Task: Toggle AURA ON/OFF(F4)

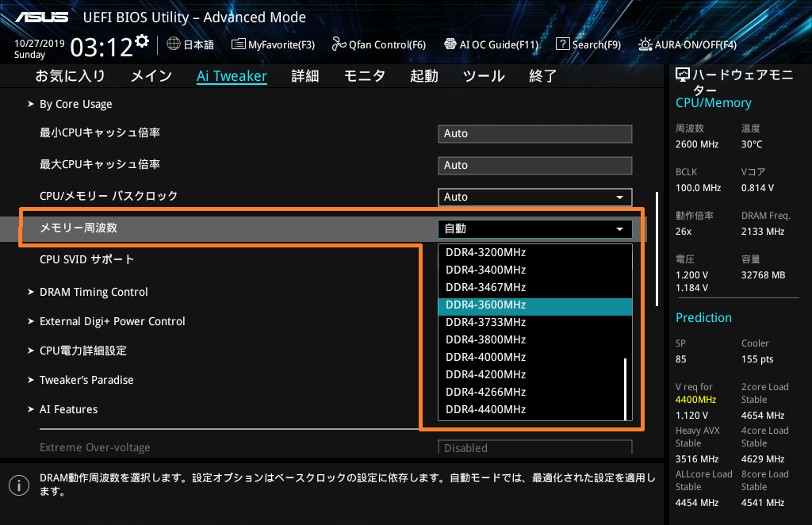Action: [688, 44]
